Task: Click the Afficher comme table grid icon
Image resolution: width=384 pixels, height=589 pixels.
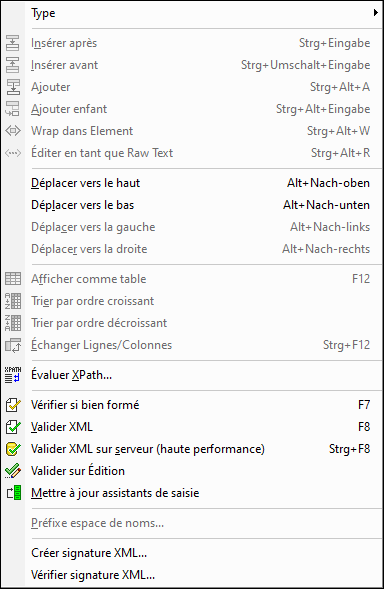Action: [x=13, y=279]
